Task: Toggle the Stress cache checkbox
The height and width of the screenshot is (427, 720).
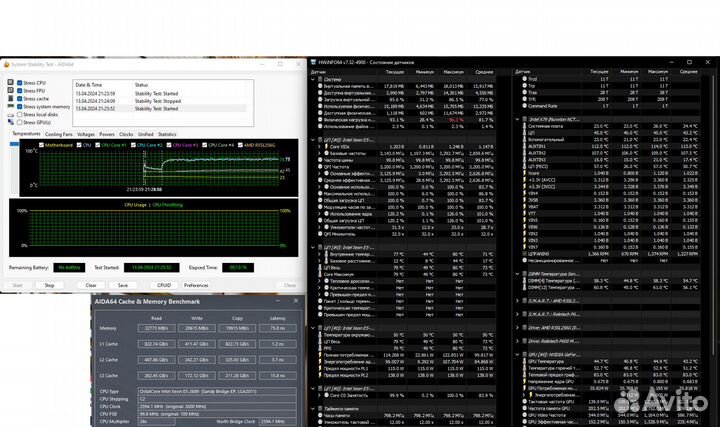Action: tap(20, 98)
